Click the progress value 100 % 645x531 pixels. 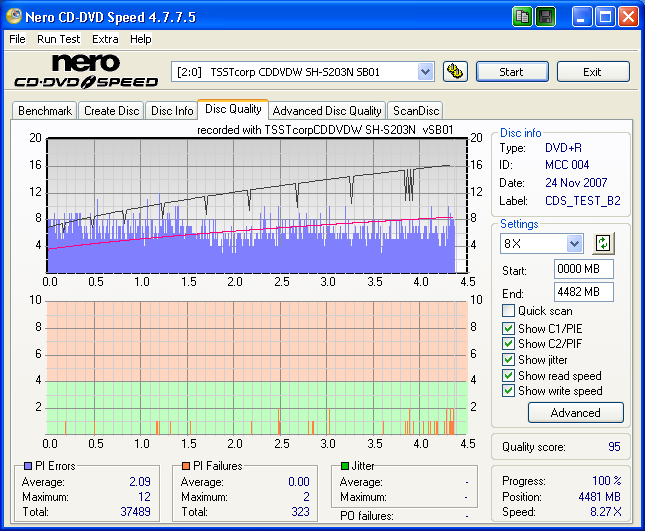607,480
